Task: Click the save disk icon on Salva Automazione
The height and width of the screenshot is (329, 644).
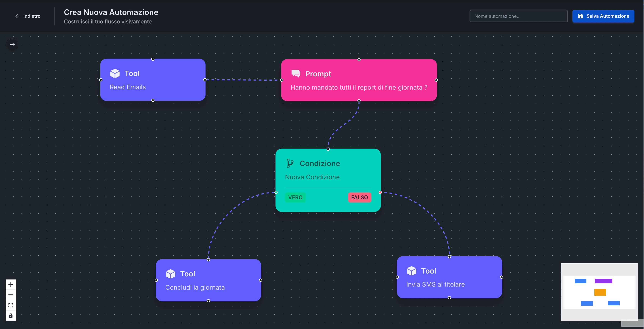Action: 580,16
